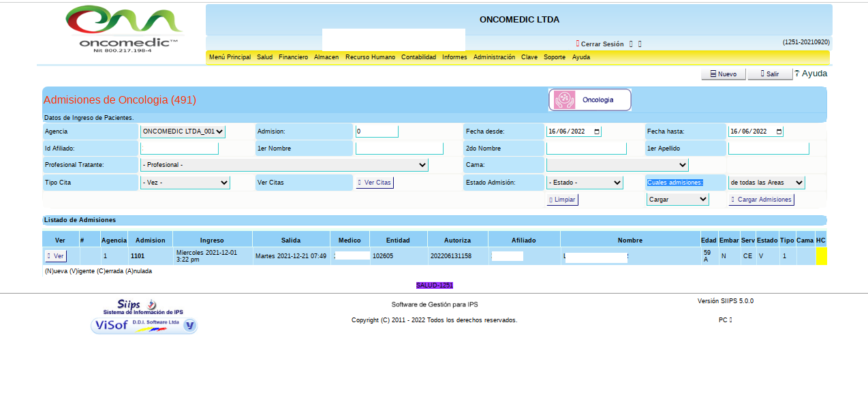Click the Id Afiliado input field

179,149
